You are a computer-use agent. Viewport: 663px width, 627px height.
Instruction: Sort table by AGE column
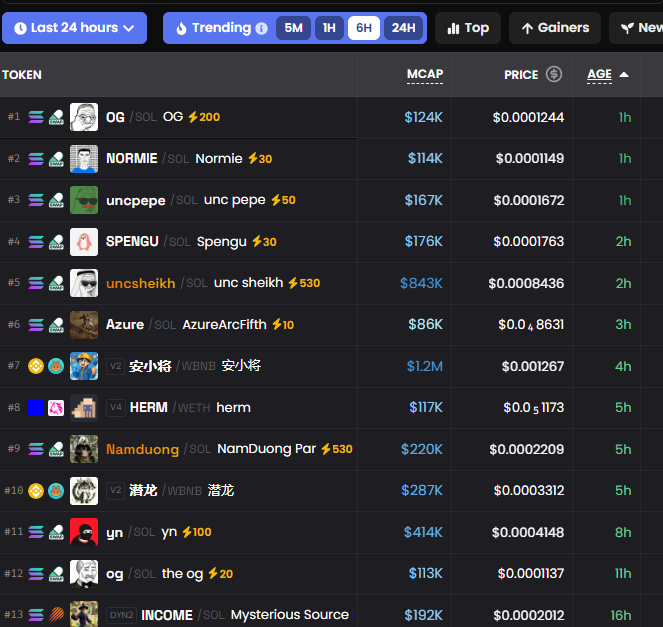tap(599, 74)
